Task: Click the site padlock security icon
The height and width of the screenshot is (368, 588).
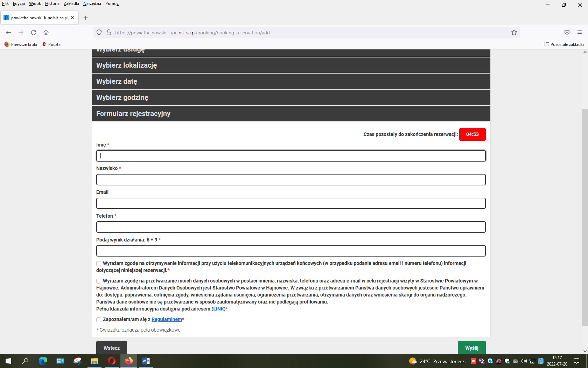Action: pyautogui.click(x=109, y=33)
